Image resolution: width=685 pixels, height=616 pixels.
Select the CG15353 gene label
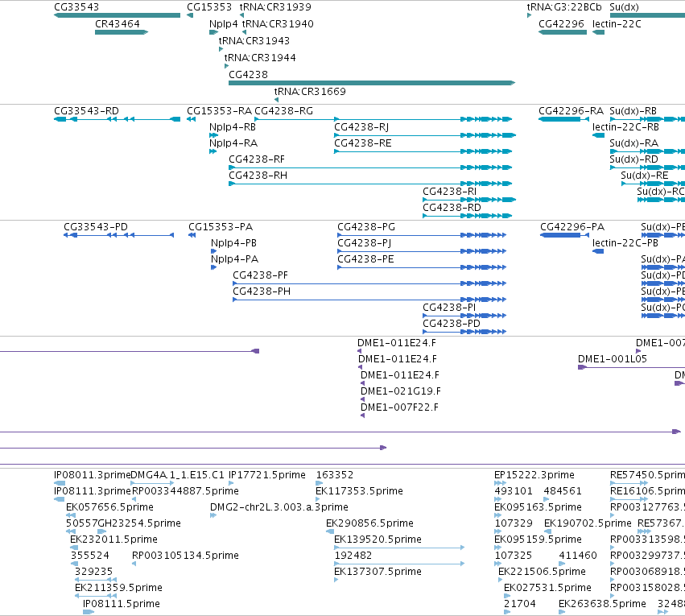point(209,7)
